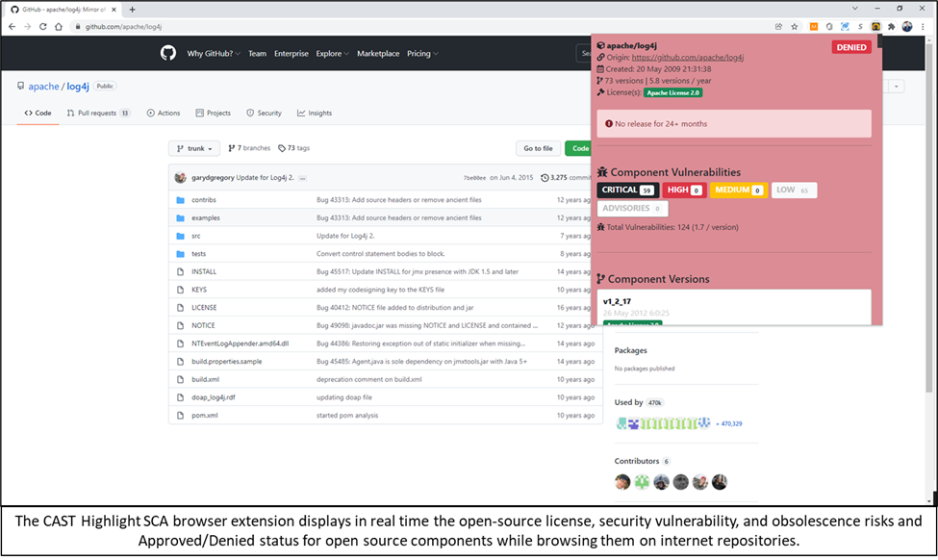This screenshot has height=560, width=938.
Task: Click the browser profile avatar icon
Action: point(906,27)
